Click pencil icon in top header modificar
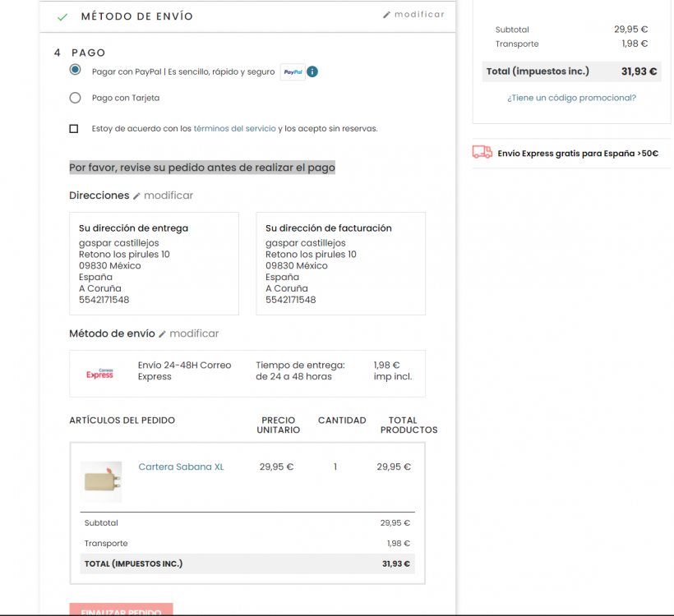 click(386, 15)
